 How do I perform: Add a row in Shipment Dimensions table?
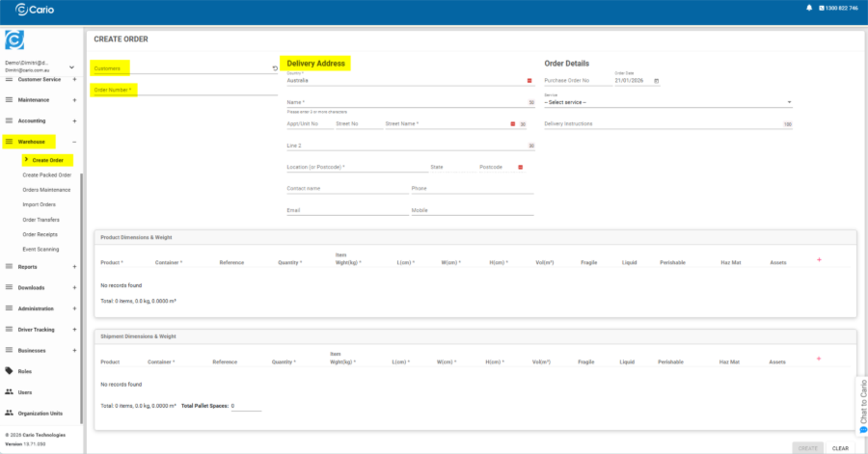coord(819,359)
